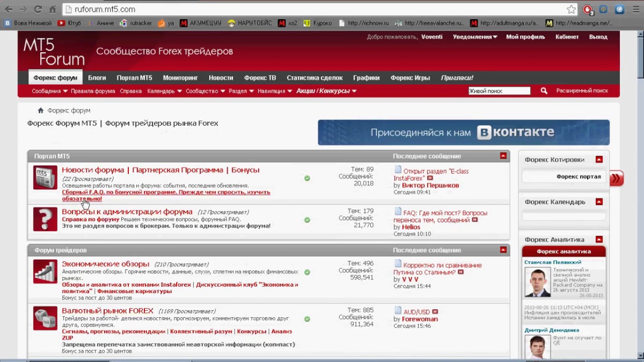Switch to Новости tab

pos(221,78)
